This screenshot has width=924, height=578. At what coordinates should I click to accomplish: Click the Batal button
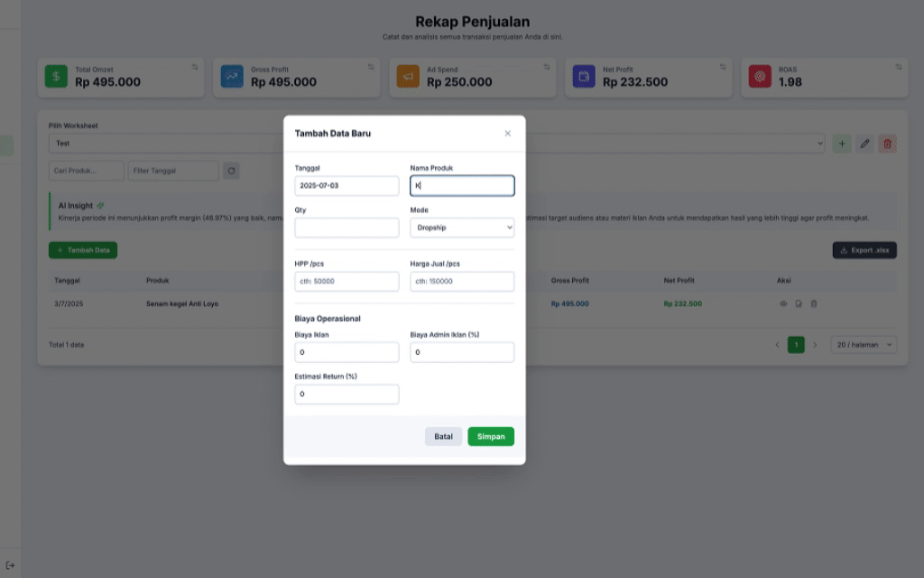(443, 436)
